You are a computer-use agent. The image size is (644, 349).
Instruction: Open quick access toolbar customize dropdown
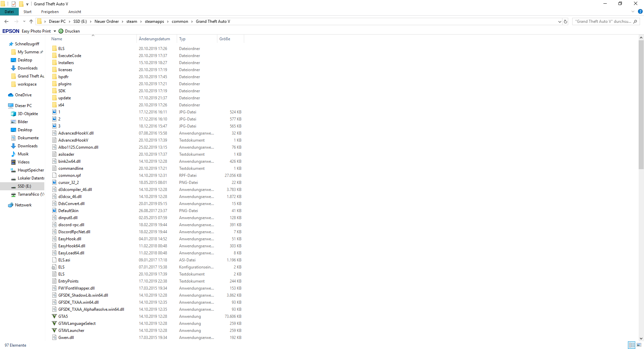27,4
